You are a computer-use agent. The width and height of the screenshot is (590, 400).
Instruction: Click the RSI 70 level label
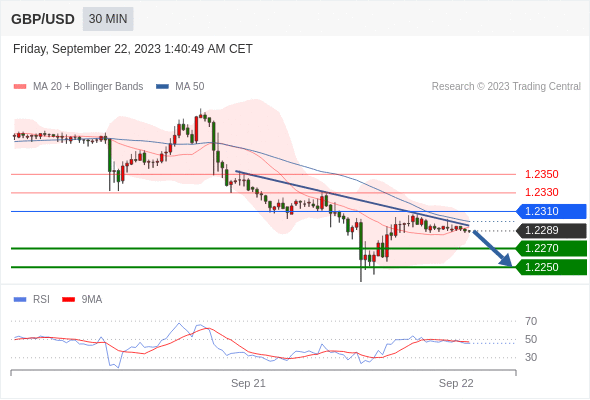click(x=531, y=321)
